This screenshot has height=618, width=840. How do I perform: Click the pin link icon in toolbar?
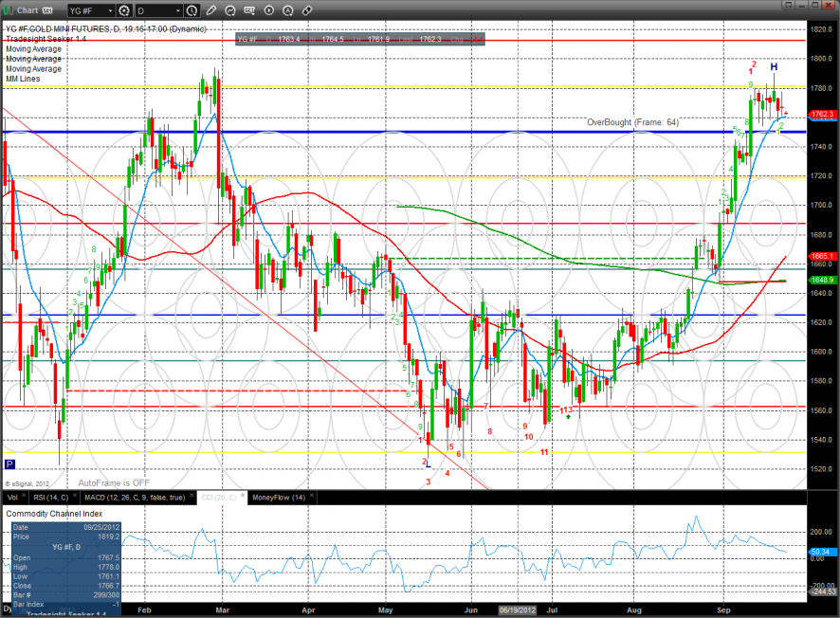pos(308,11)
